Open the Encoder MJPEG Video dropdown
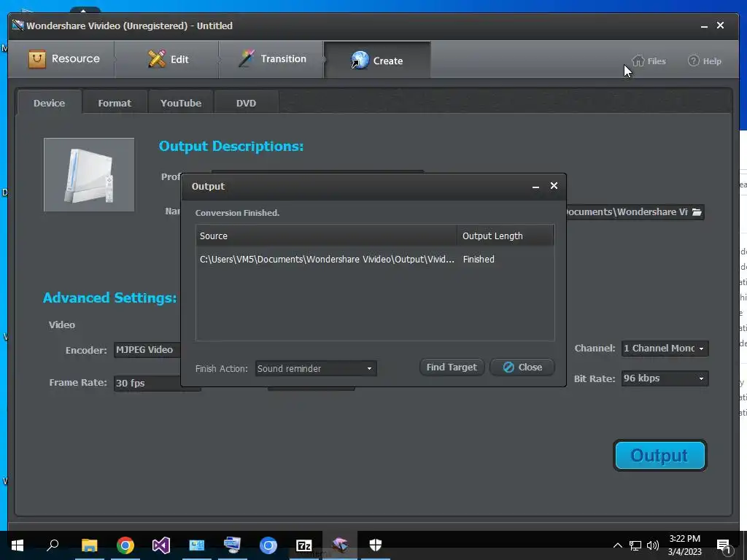This screenshot has height=560, width=747. coord(147,350)
